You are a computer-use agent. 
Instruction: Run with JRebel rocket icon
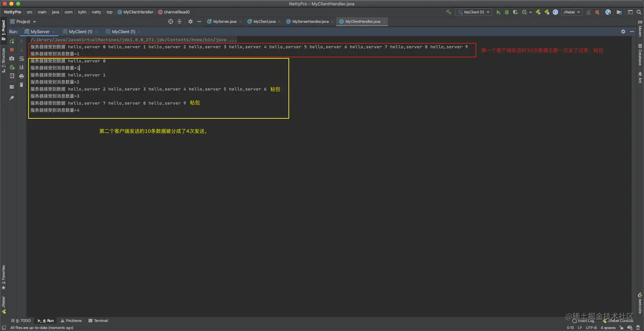(x=538, y=12)
